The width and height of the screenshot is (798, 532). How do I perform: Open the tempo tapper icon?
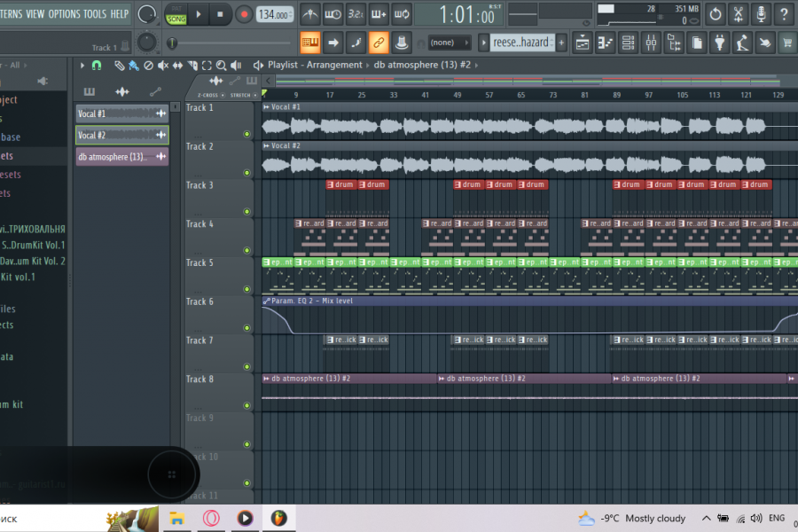click(742, 43)
